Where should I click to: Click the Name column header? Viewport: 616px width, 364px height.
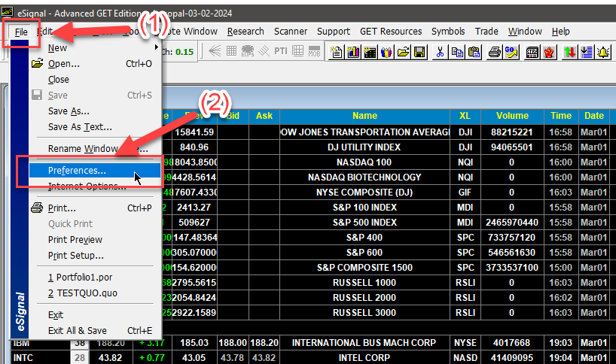(364, 116)
